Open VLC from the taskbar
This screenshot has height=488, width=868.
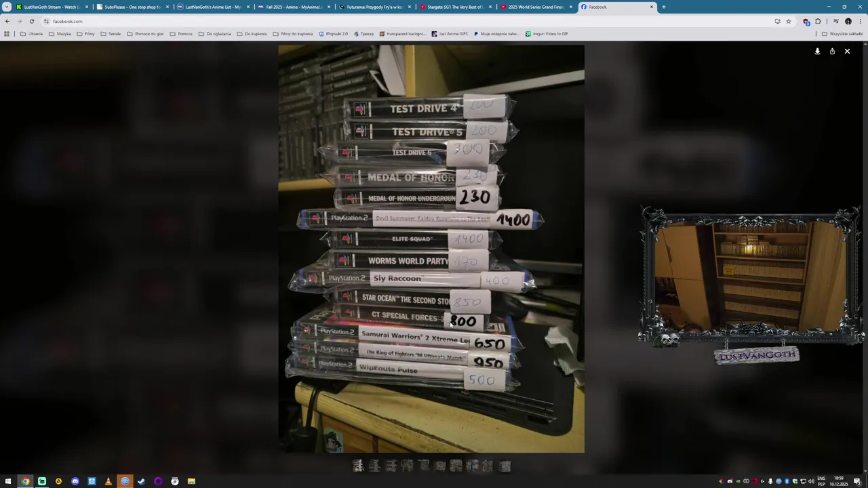point(108,481)
